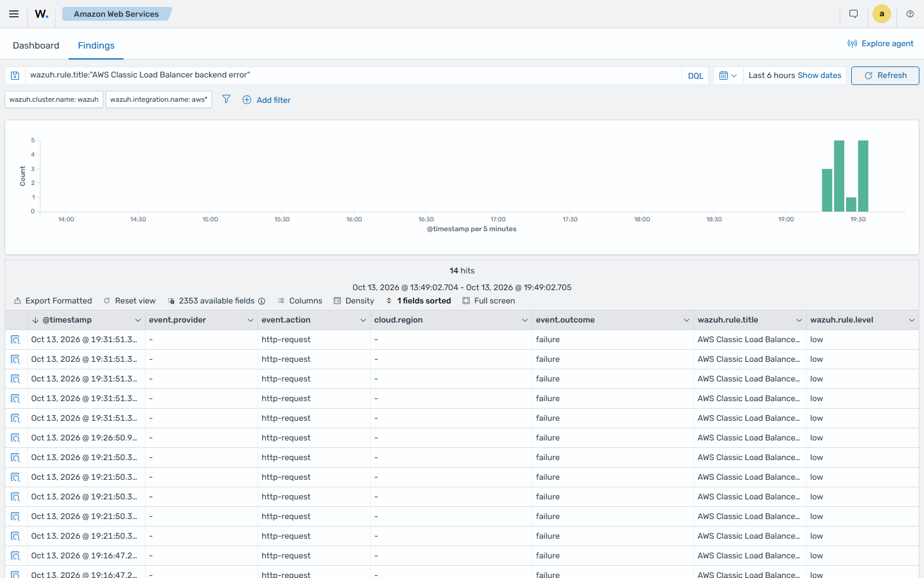This screenshot has height=578, width=924.
Task: Expand the event.provider column header chevron
Action: [251, 320]
